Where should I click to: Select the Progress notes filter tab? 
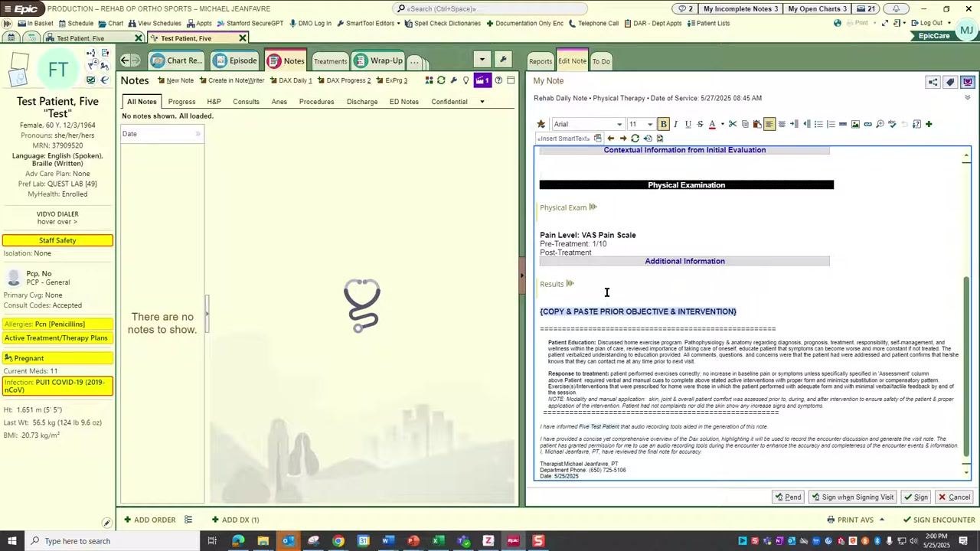(x=181, y=102)
